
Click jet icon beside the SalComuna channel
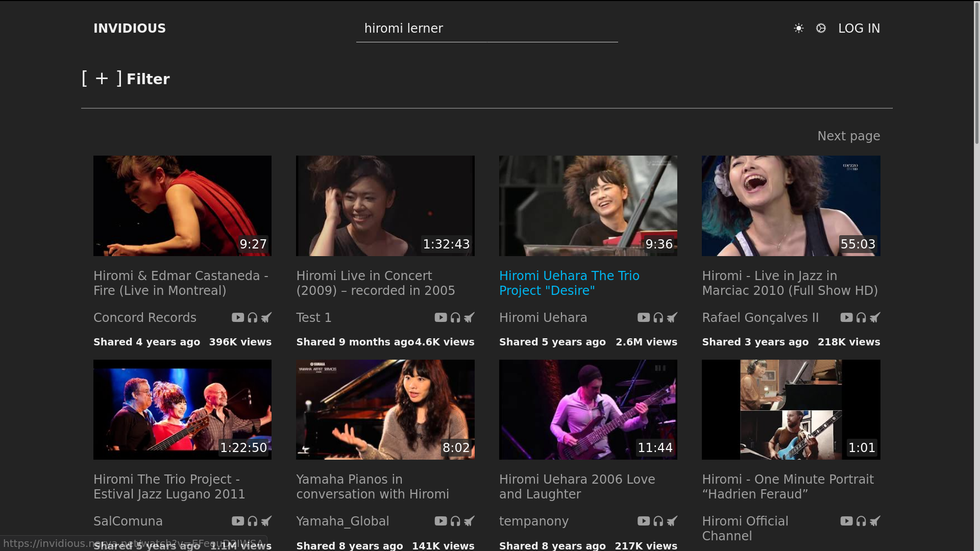click(266, 521)
